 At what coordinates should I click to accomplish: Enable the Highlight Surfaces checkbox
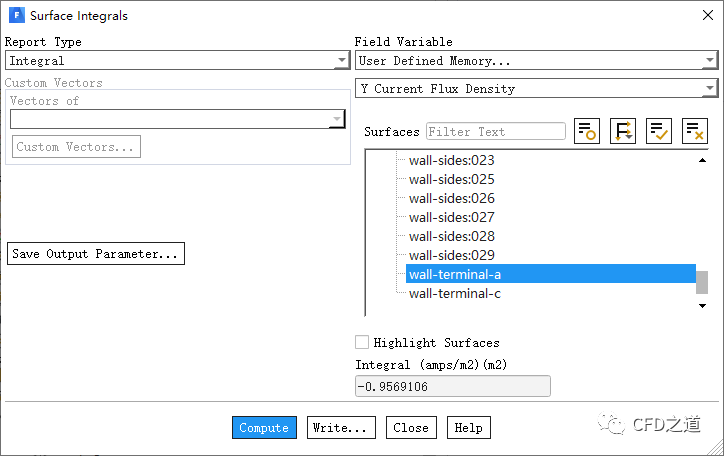(x=362, y=342)
